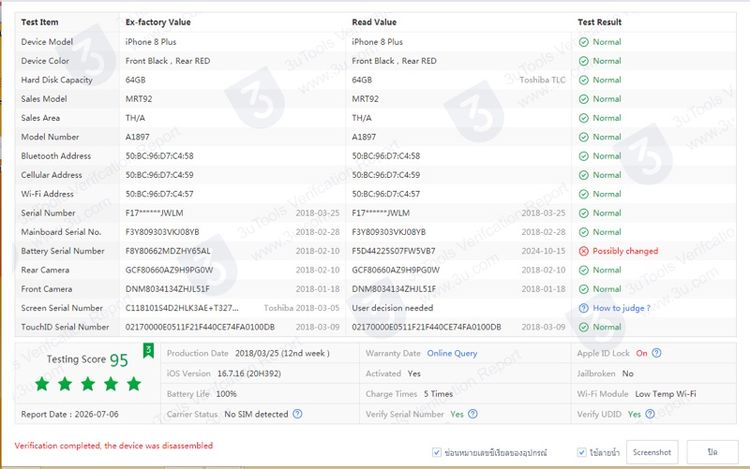The width and height of the screenshot is (750, 469).
Task: Click the red X icon for Battery Serial Number
Action: [584, 251]
